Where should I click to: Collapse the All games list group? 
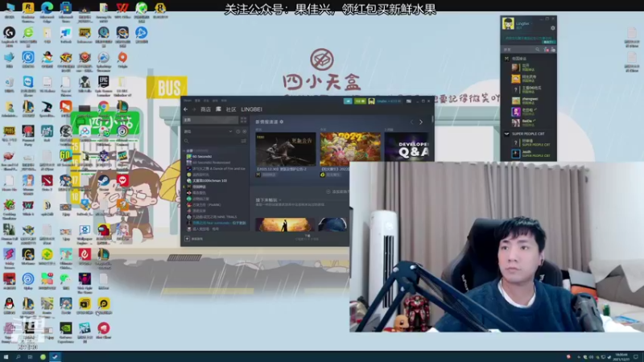[x=184, y=150]
